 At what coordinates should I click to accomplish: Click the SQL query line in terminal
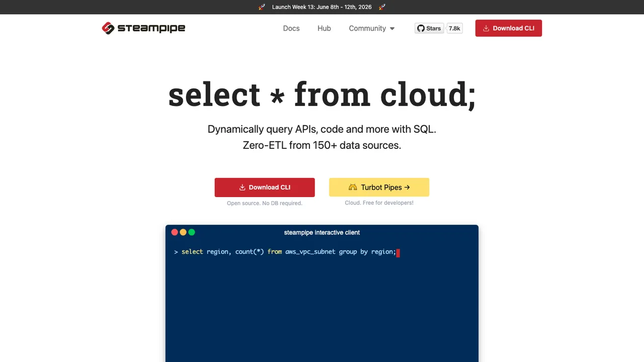click(287, 251)
